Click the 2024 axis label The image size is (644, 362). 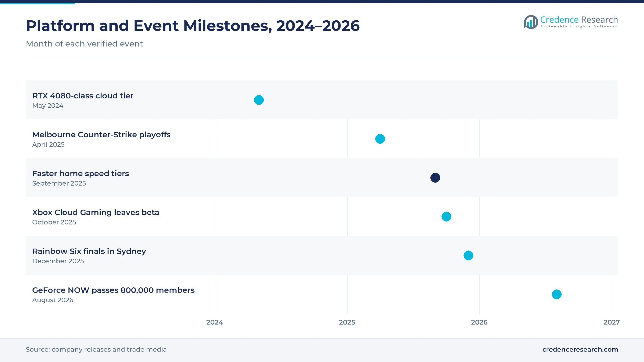(215, 322)
